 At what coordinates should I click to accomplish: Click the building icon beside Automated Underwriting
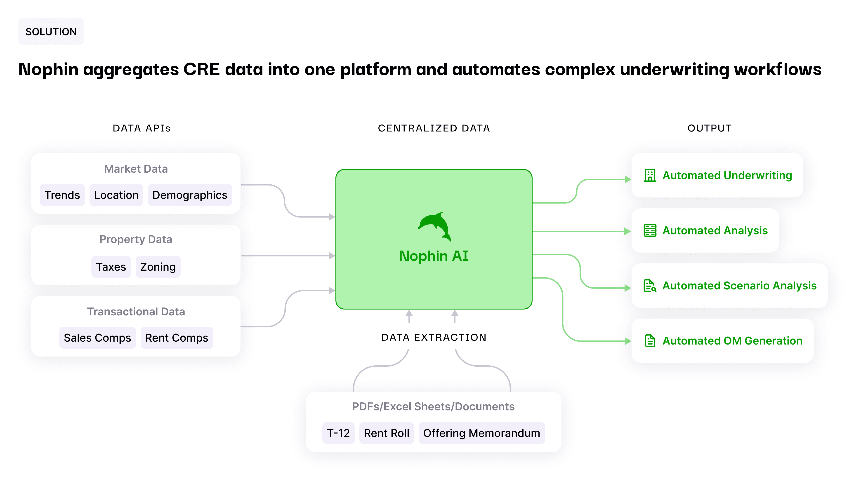click(650, 176)
